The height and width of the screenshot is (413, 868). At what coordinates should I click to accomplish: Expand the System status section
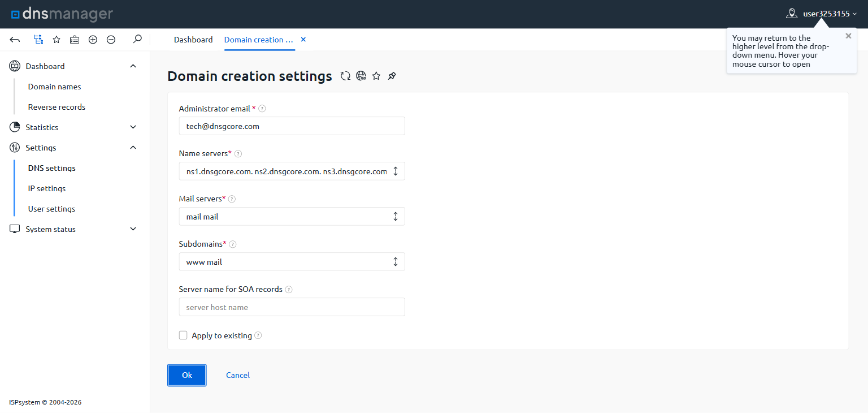[133, 229]
